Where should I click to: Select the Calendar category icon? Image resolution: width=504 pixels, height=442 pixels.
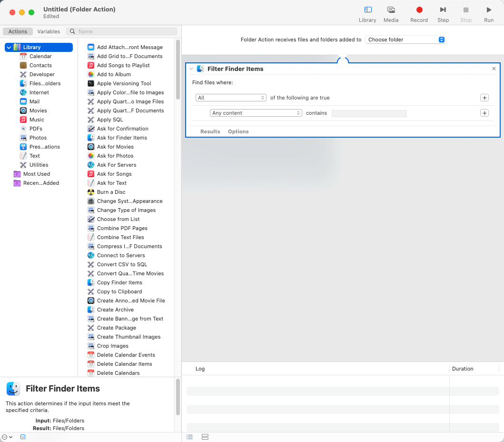click(23, 56)
